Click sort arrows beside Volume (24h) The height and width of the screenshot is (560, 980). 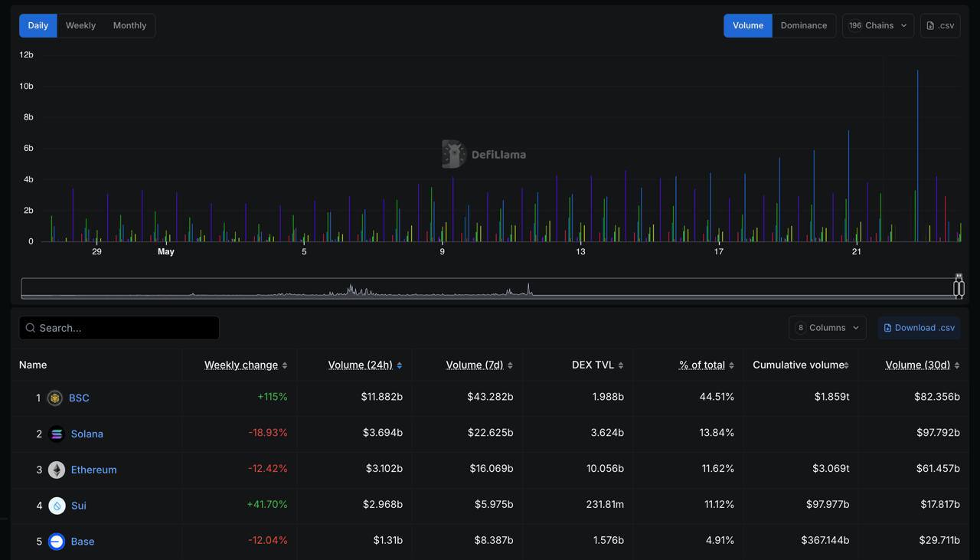click(x=400, y=365)
